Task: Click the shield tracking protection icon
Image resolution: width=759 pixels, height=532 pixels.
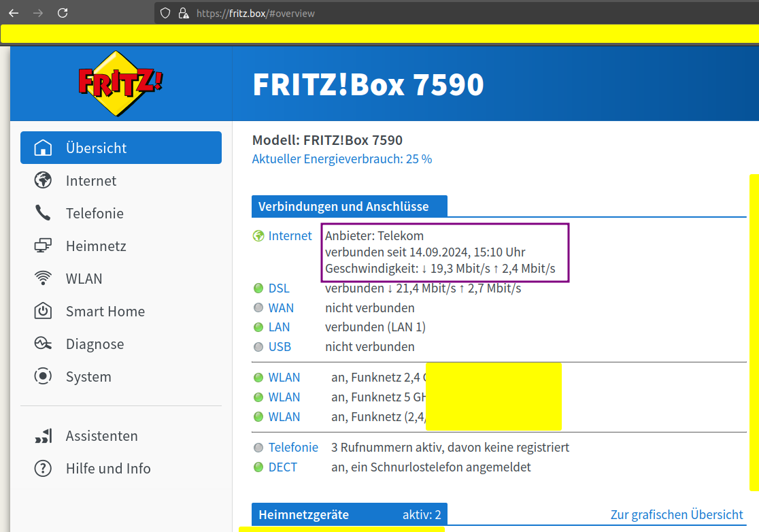Action: (x=165, y=13)
